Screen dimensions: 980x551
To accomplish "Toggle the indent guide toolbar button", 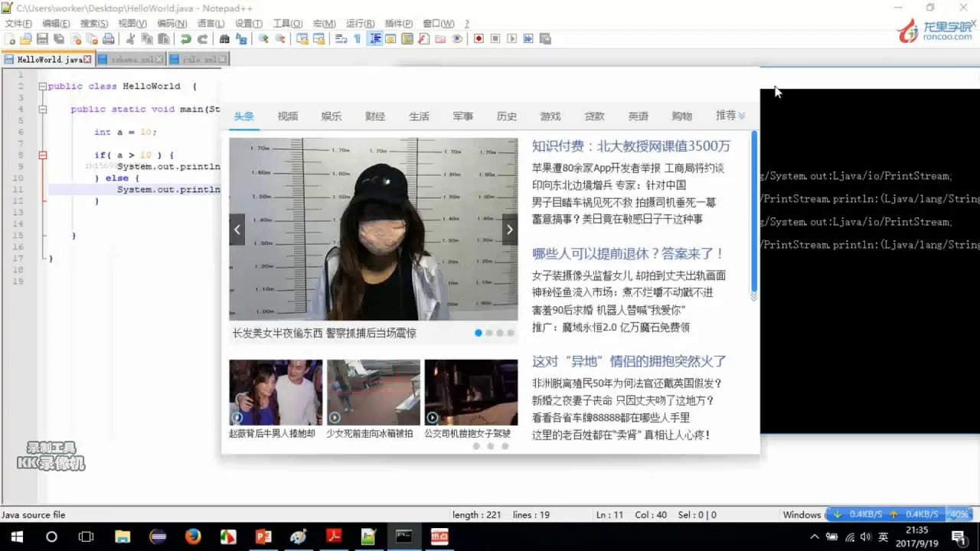I will click(375, 39).
